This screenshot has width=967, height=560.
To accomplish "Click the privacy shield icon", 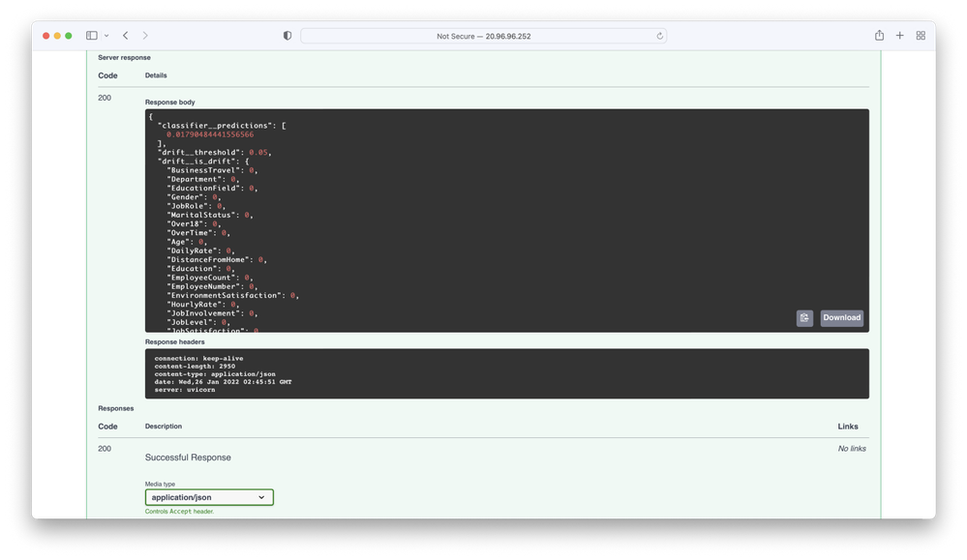I will (287, 36).
